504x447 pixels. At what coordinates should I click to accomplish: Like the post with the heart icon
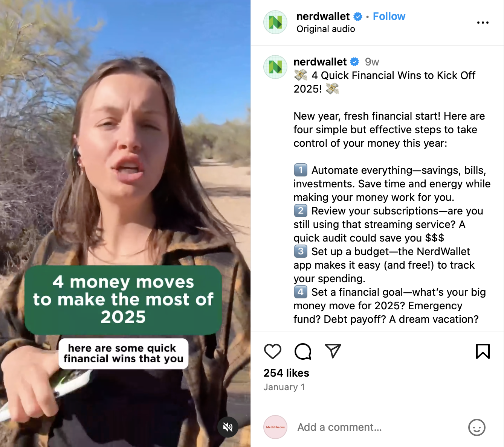click(273, 351)
